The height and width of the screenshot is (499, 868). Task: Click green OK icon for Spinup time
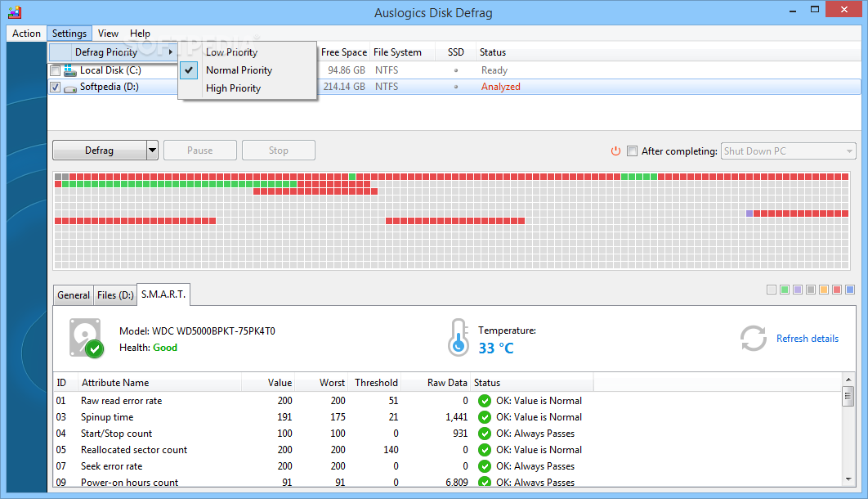(485, 417)
